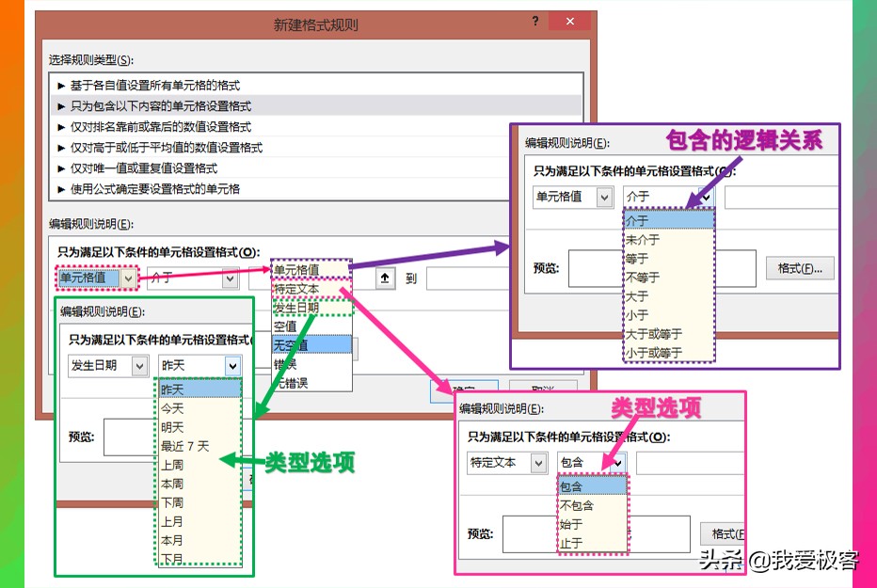The height and width of the screenshot is (588, 877).
Task: Pick 下月 from the date list
Action: click(x=200, y=559)
